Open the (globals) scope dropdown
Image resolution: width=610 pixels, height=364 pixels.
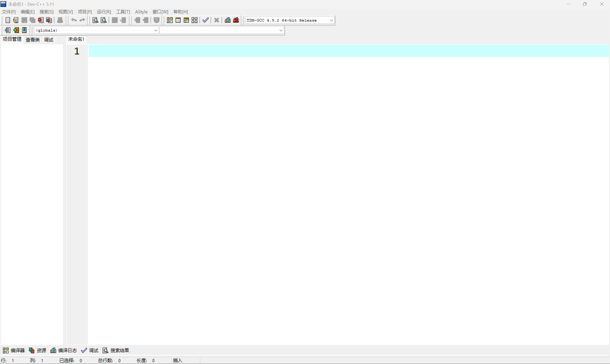point(156,30)
